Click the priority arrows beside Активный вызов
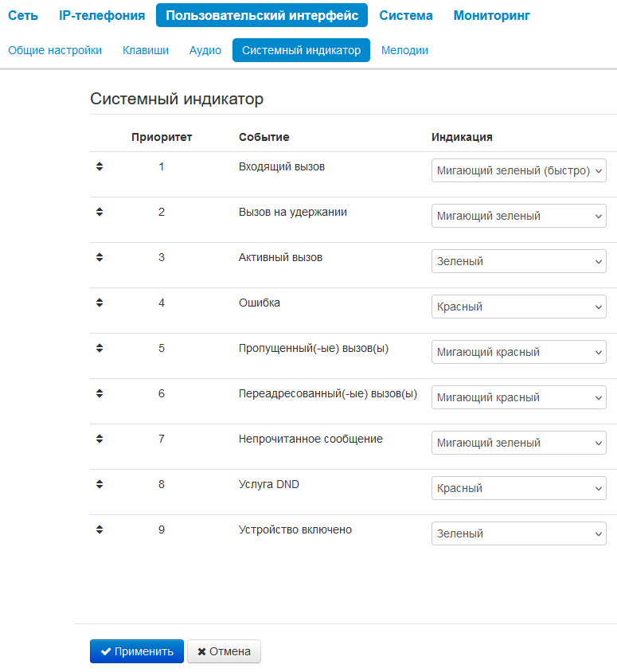 [100, 258]
